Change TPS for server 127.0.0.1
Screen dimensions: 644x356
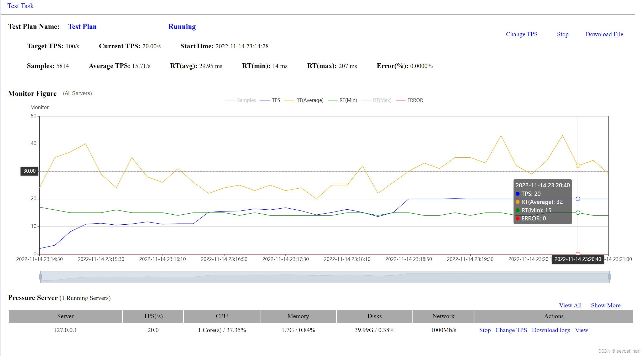pyautogui.click(x=511, y=330)
